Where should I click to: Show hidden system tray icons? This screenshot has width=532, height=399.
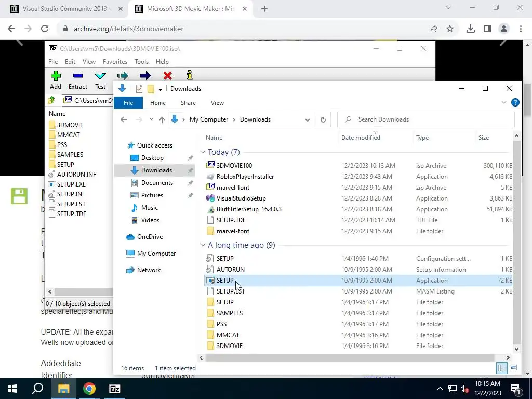pos(440,389)
